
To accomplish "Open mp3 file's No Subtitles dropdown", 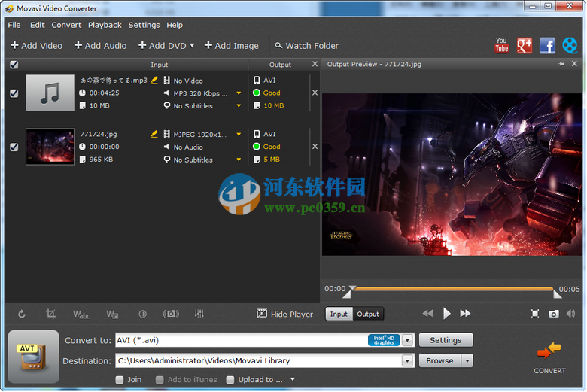I will click(239, 106).
